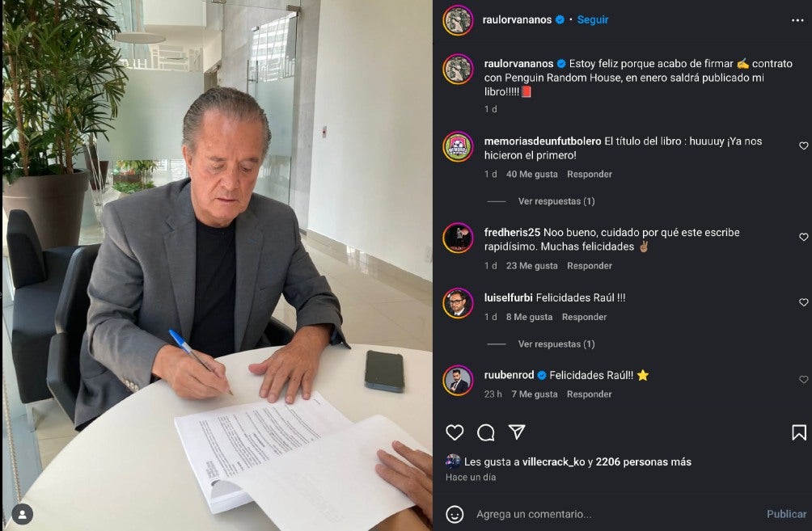Reply to fredheris25's comment
The height and width of the screenshot is (531, 812).
(x=590, y=265)
